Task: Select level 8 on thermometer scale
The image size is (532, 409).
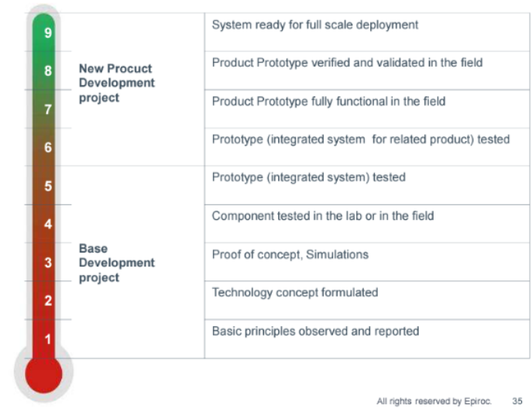Action: pyautogui.click(x=48, y=71)
